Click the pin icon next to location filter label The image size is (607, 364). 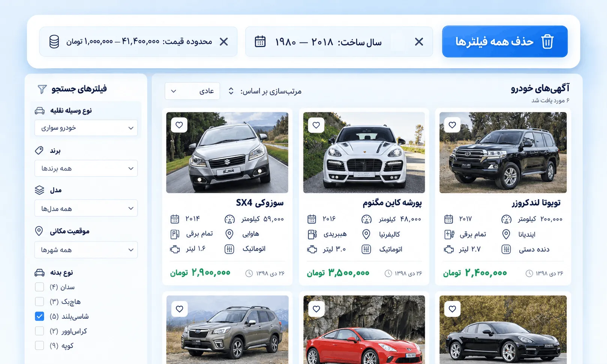tap(39, 231)
